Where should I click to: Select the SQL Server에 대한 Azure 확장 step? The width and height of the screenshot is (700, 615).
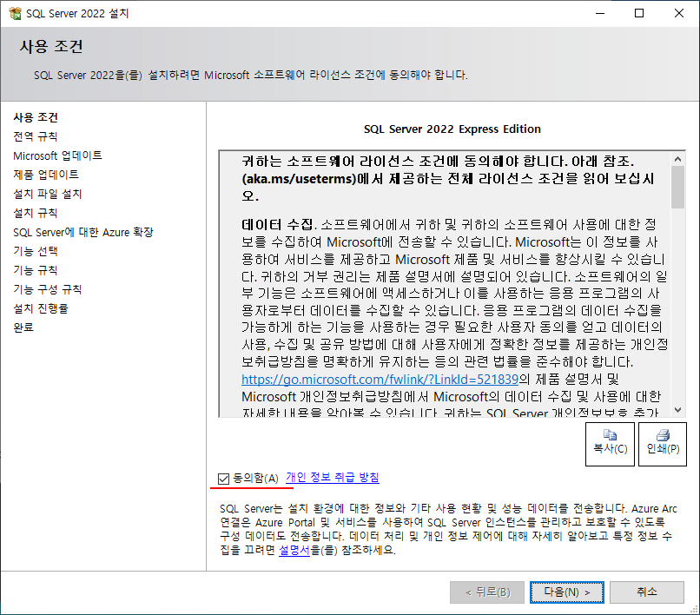[83, 232]
